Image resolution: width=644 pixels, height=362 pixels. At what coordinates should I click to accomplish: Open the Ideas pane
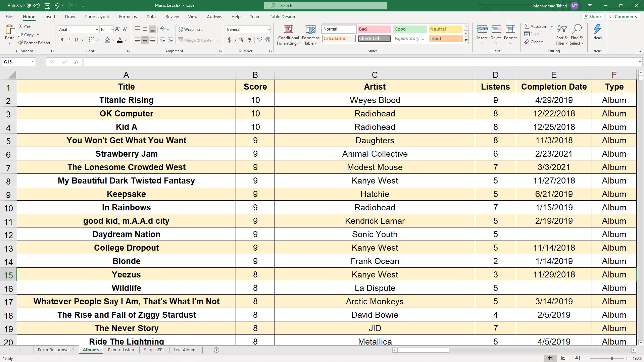[597, 34]
